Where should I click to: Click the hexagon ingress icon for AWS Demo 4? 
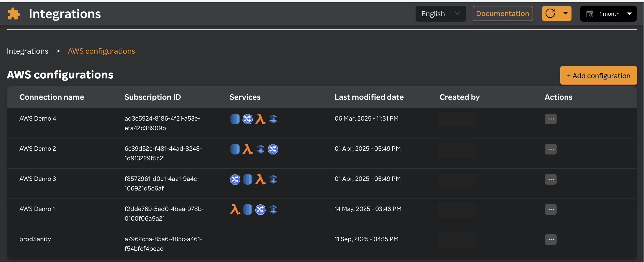[248, 119]
